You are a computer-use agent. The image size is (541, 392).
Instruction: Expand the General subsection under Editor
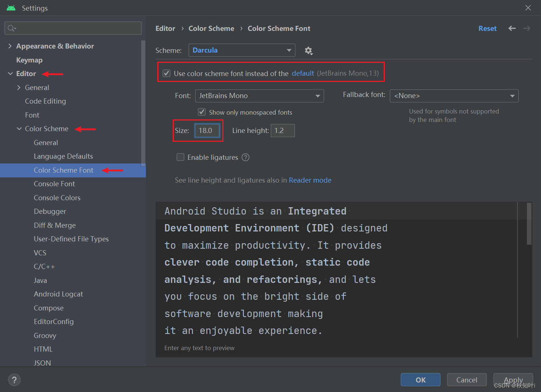(x=19, y=87)
